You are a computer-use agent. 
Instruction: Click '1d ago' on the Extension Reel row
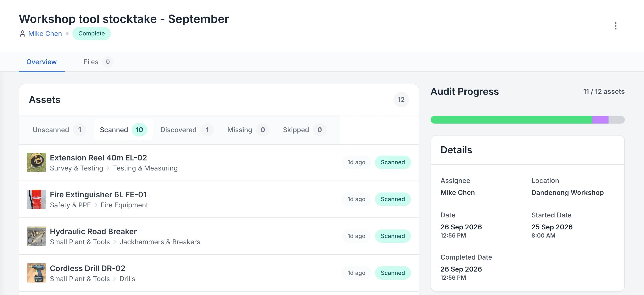tap(356, 162)
